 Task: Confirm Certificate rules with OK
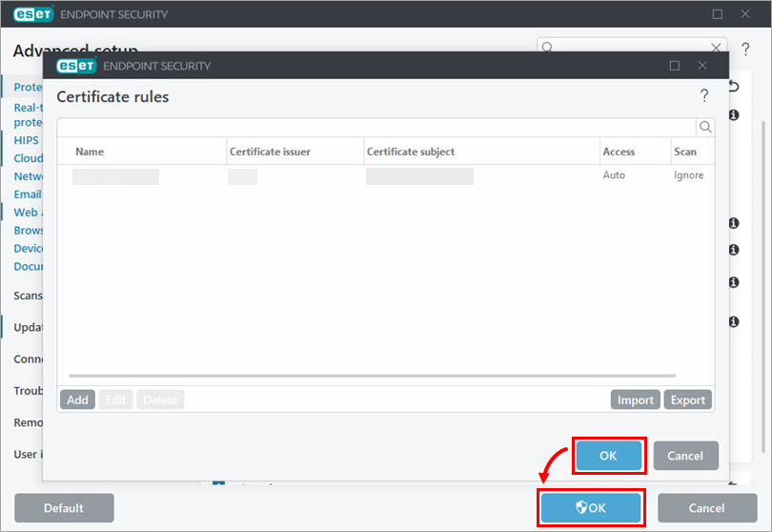[x=608, y=456]
